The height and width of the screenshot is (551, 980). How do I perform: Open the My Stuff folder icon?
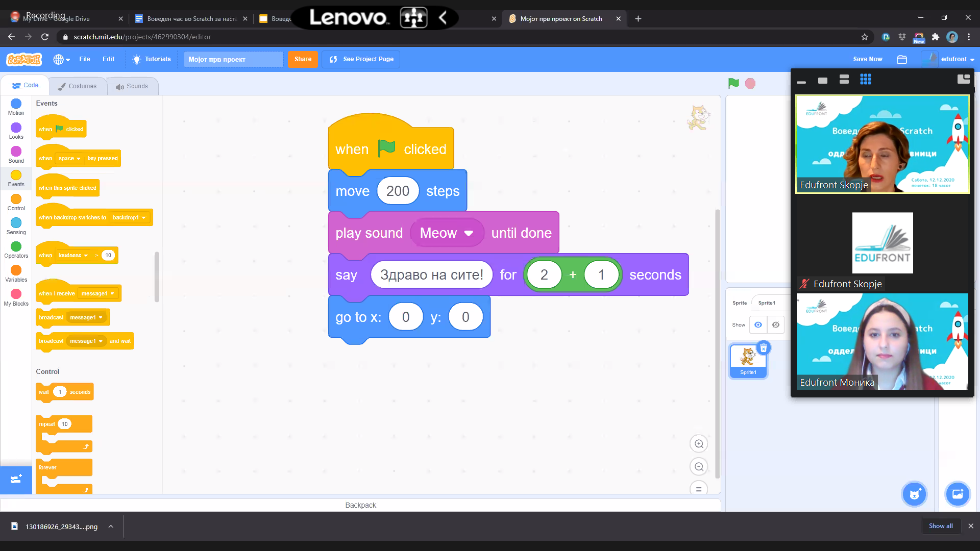click(902, 59)
